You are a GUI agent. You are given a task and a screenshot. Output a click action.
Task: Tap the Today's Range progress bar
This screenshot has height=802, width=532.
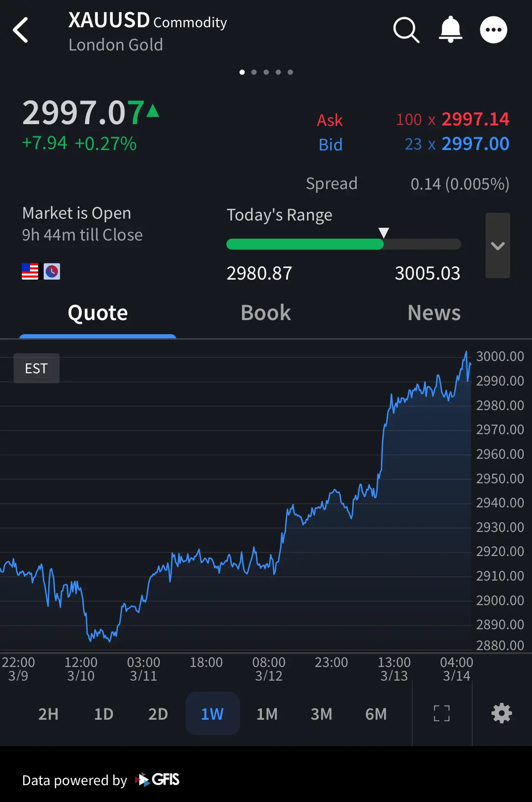(344, 244)
